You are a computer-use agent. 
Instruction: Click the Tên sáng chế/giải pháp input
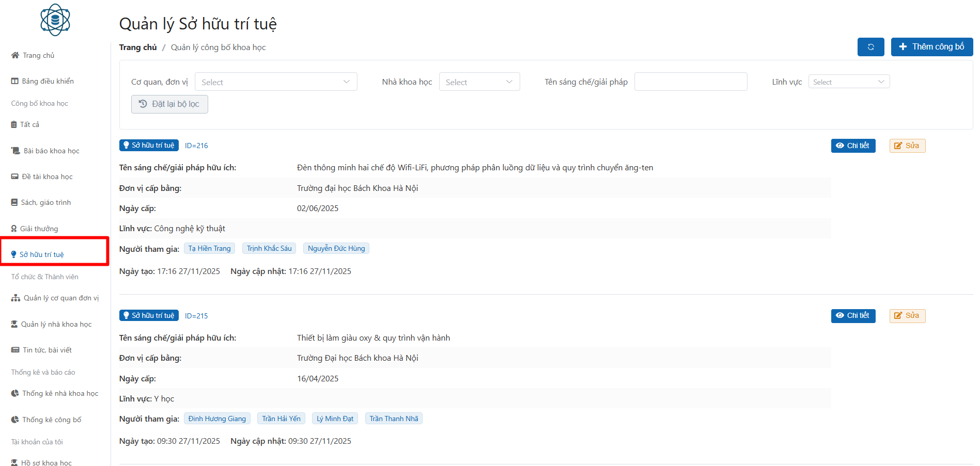pos(690,82)
